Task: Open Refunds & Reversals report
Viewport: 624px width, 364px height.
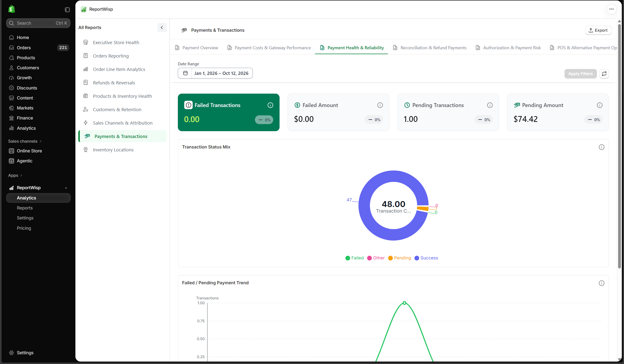Action: [122, 83]
